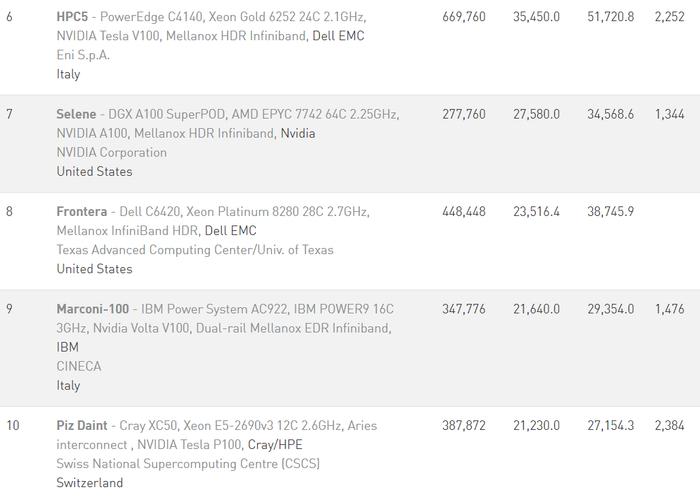Open the CINECA site link

79,366
